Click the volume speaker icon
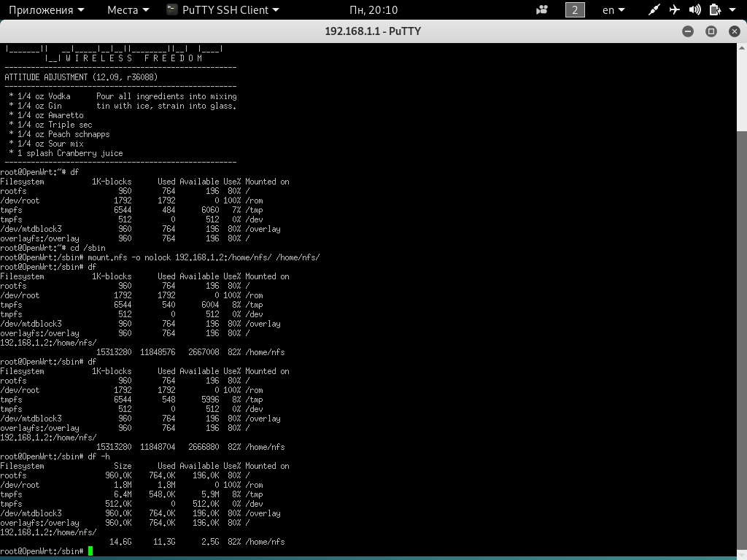747x560 pixels. [x=695, y=9]
